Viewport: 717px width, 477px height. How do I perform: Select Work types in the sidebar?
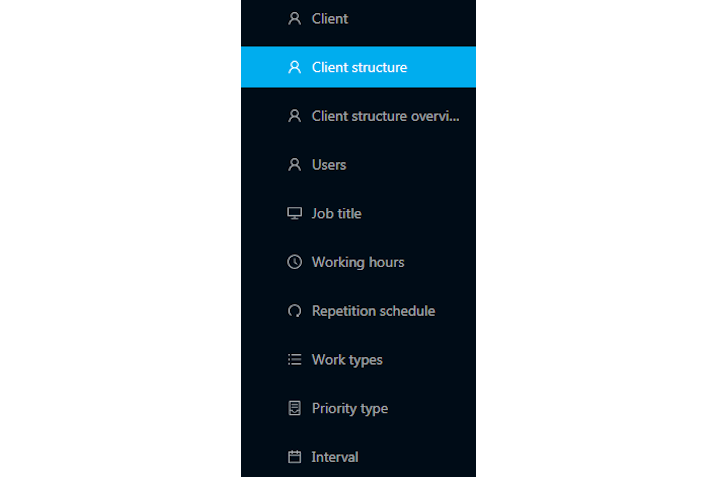(358, 359)
